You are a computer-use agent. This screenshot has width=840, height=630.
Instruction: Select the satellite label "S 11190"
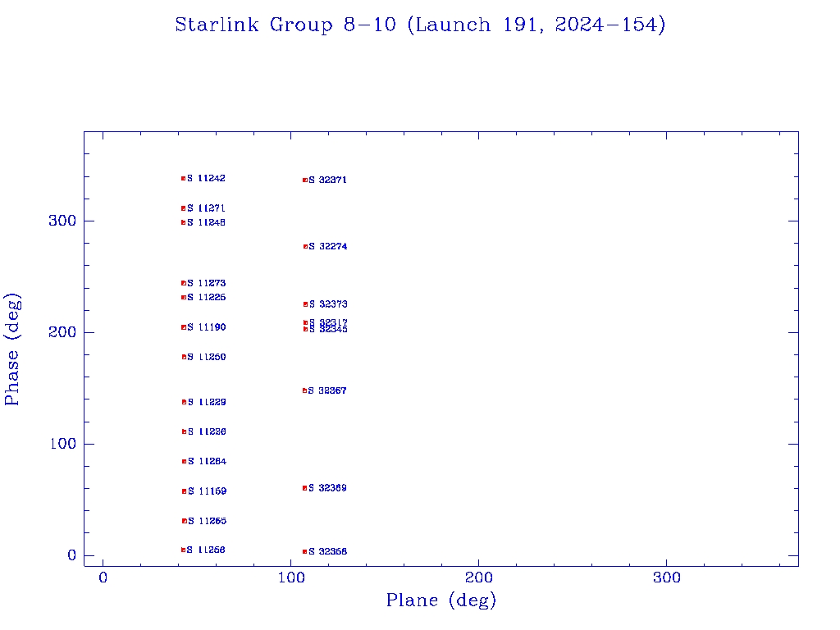click(207, 327)
